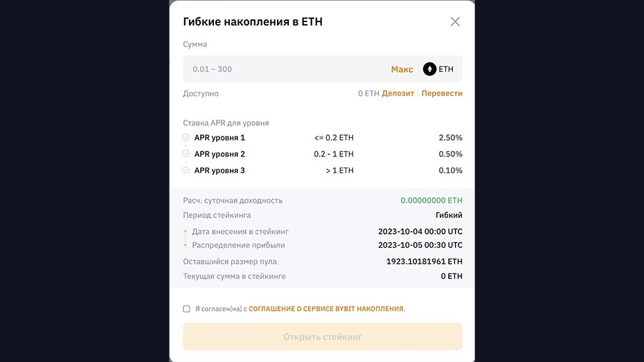Click the orange dot before Дата внесения в стейкинг
This screenshot has width=644, height=362.
pos(185,232)
